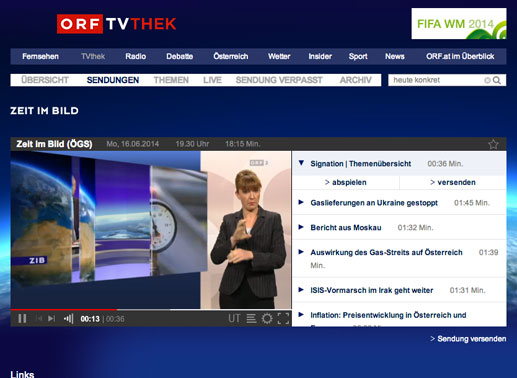
Task: Switch to the LIVE tab
Action: [212, 80]
